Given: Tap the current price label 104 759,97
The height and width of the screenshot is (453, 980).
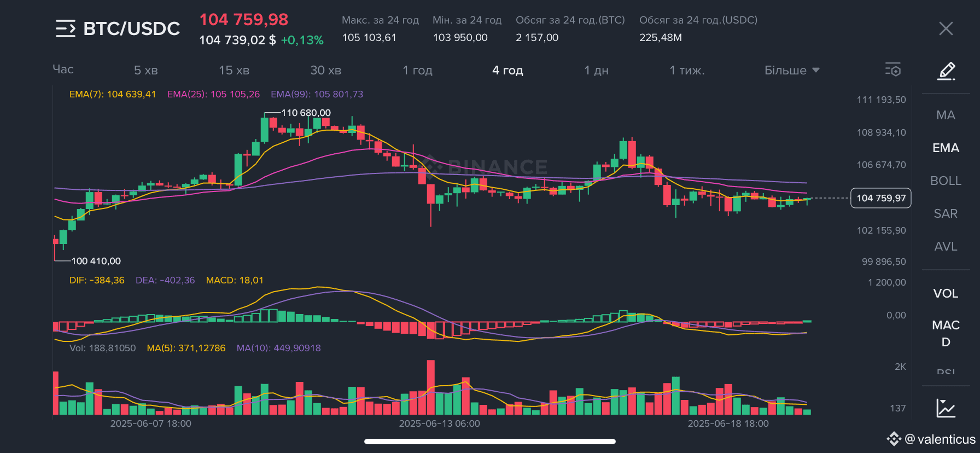Looking at the screenshot, I should click(x=881, y=198).
